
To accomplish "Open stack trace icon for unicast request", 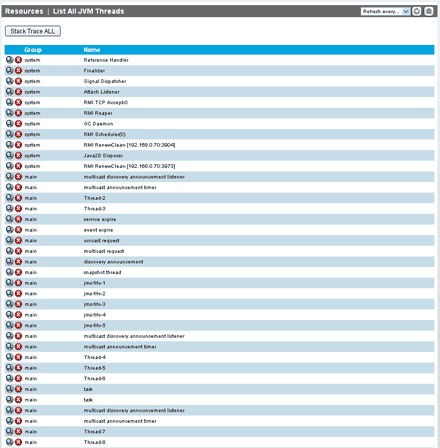I will pyautogui.click(x=10, y=241).
